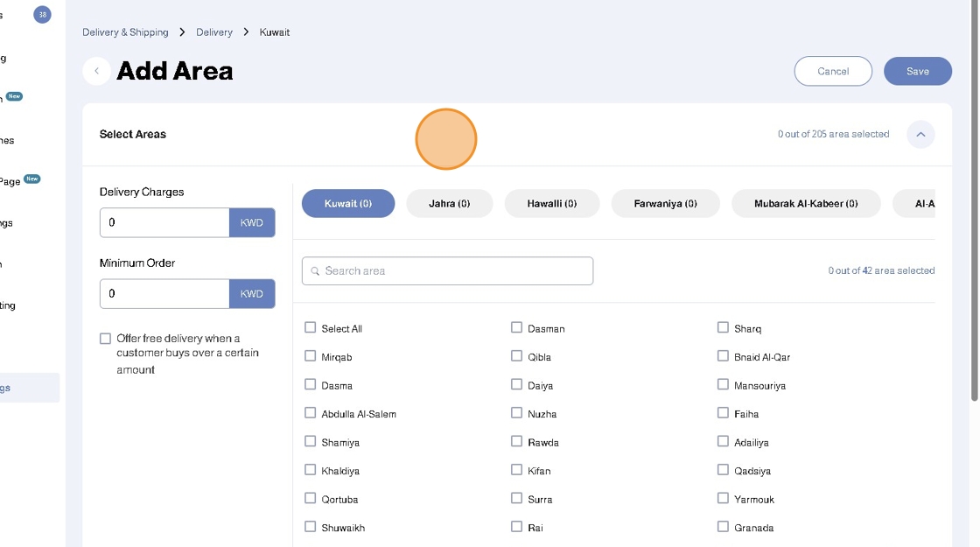This screenshot has width=980, height=547.
Task: Check the Select All checkbox
Action: point(310,327)
